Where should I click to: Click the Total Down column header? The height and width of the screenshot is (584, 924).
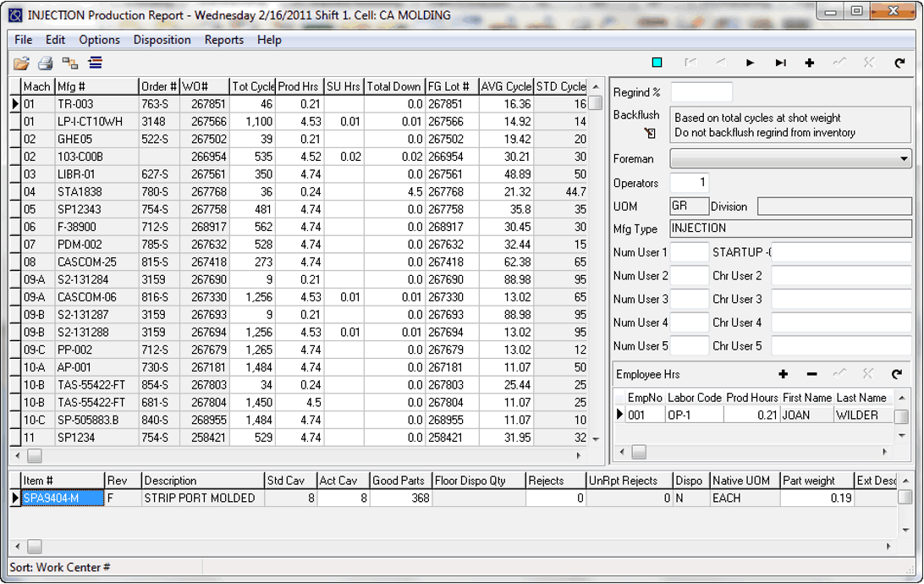(x=393, y=86)
